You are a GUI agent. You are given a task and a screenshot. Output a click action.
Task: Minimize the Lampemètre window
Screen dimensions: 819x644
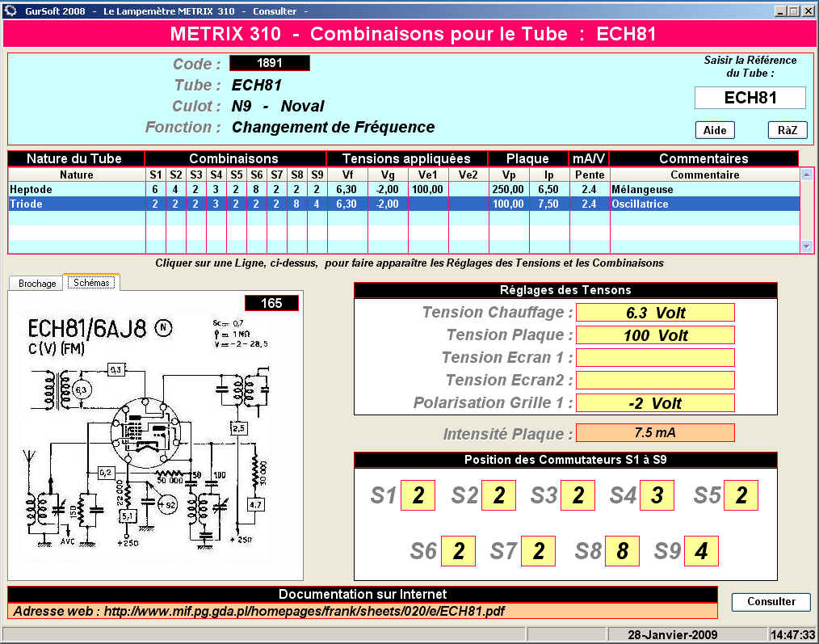[x=780, y=11]
